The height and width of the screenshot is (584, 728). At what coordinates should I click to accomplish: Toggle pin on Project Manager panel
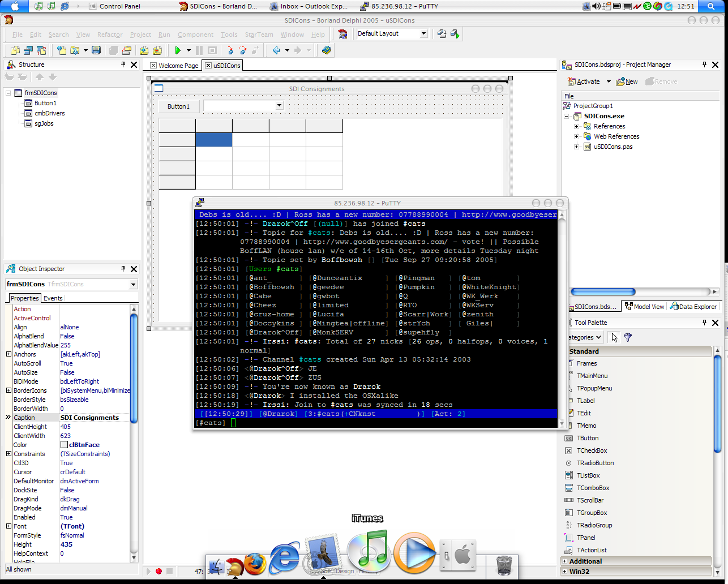point(704,65)
